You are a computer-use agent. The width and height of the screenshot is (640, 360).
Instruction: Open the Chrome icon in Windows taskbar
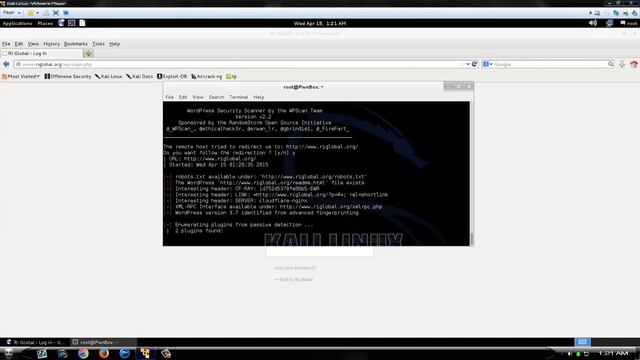(x=83, y=353)
